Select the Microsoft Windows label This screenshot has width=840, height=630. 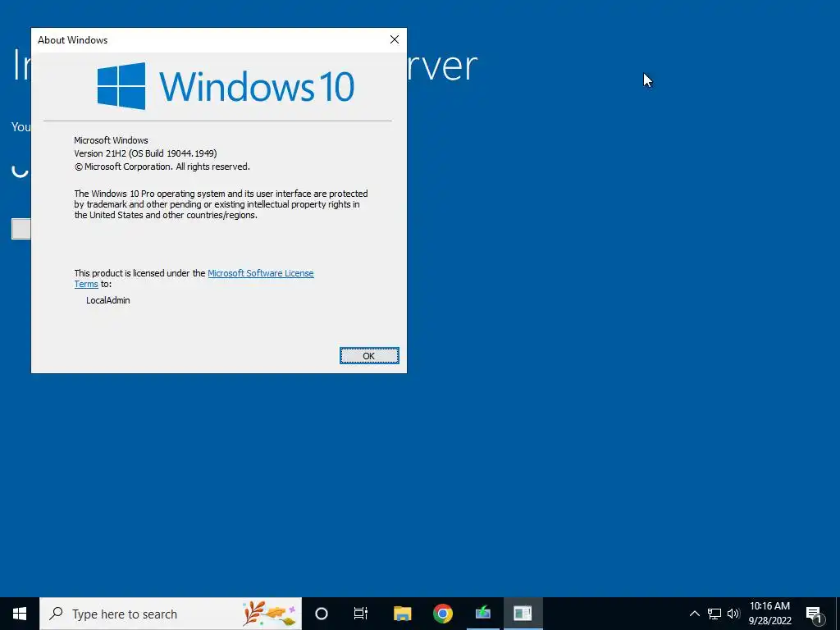(111, 140)
